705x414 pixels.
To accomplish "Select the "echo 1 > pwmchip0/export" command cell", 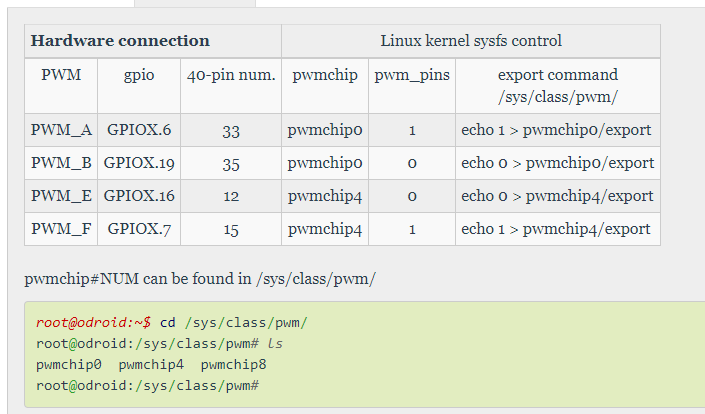I will click(x=556, y=130).
